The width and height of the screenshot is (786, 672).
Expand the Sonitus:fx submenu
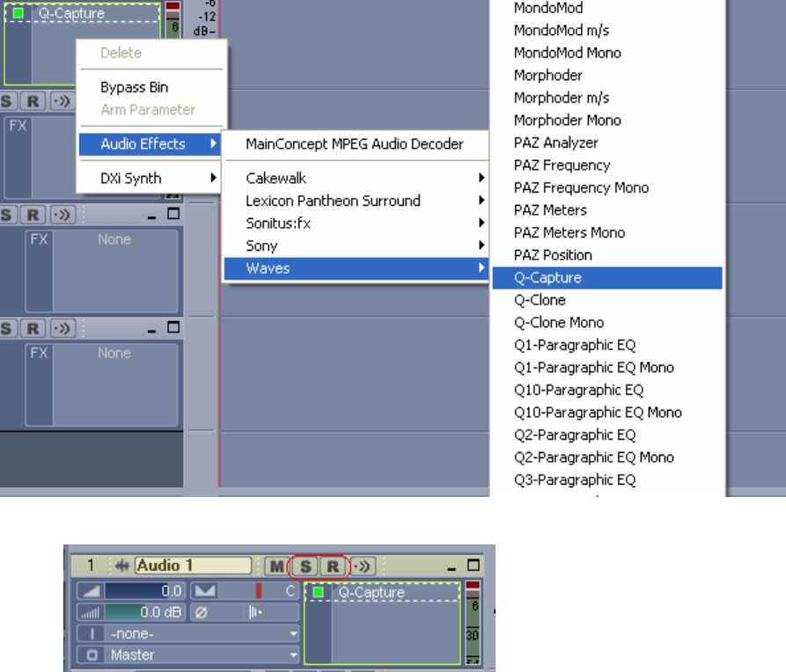click(x=356, y=223)
